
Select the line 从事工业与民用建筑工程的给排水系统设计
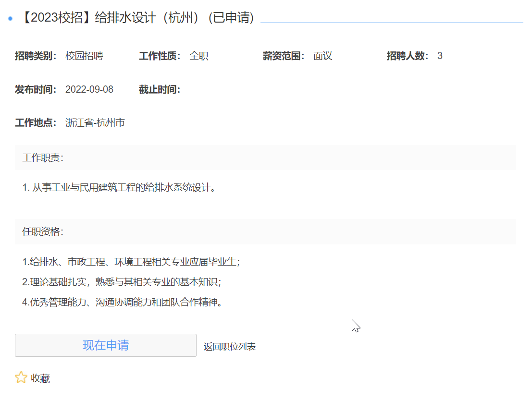click(119, 187)
